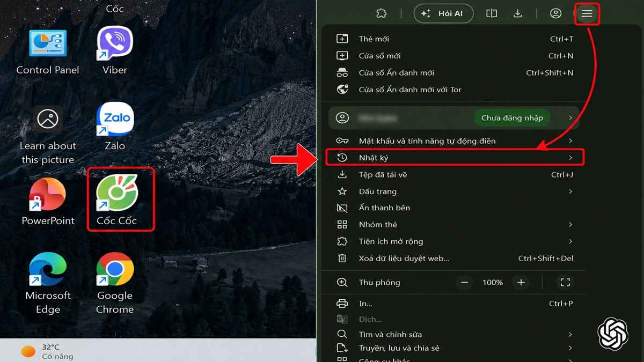Open the downloads arrow icon in toolbar
This screenshot has width=644, height=362.
point(518,14)
